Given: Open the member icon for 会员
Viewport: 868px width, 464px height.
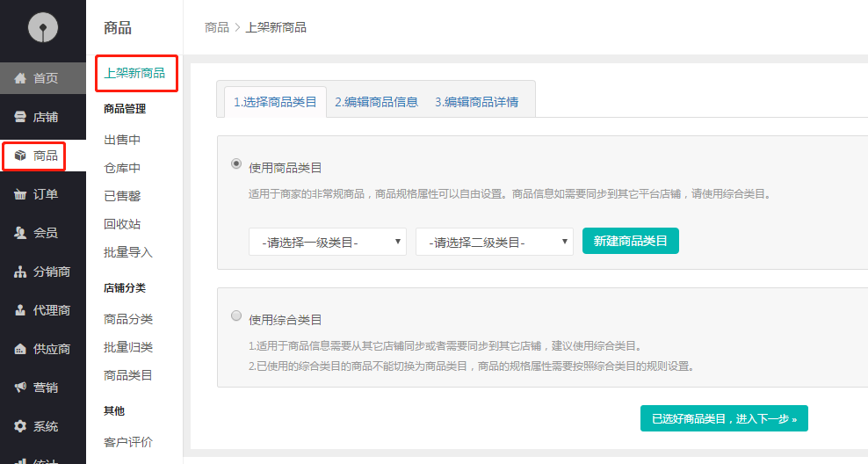Looking at the screenshot, I should point(20,233).
